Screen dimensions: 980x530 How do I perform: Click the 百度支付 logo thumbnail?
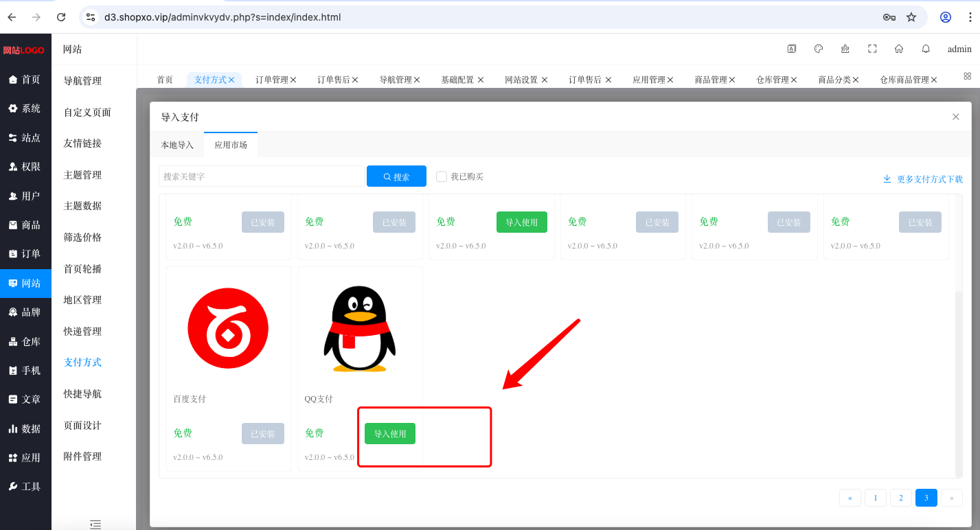coord(228,328)
